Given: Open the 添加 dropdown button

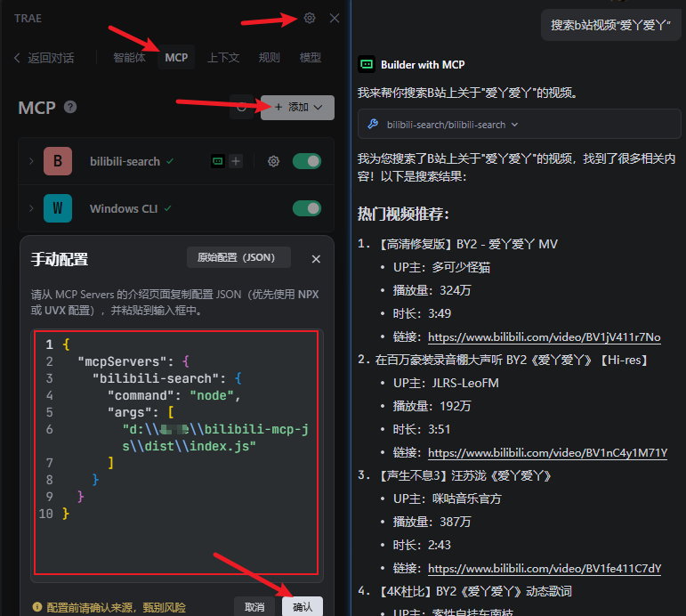Looking at the screenshot, I should tap(297, 107).
